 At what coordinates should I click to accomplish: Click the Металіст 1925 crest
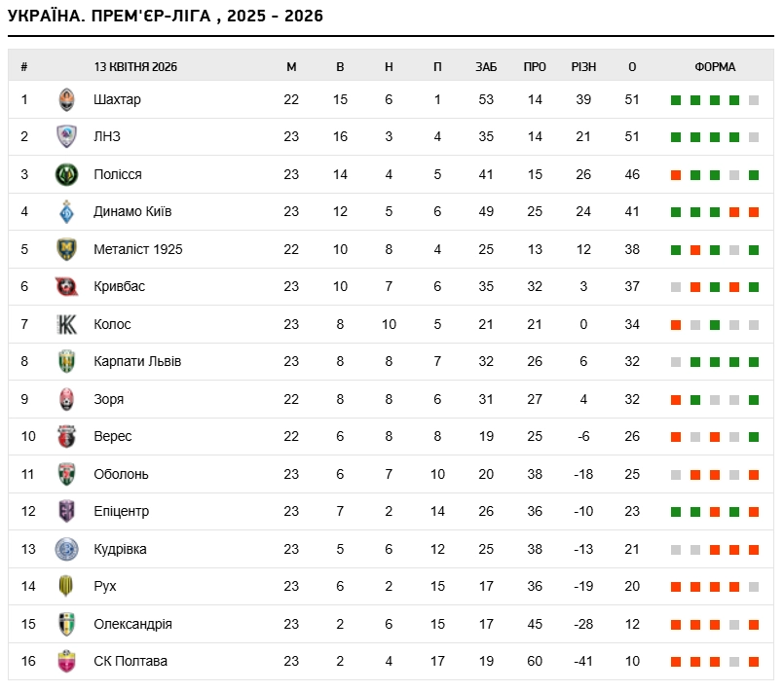66,249
